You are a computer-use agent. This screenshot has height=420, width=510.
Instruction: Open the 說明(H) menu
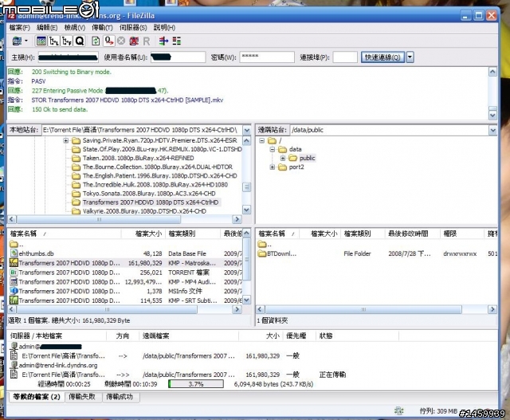click(x=164, y=28)
